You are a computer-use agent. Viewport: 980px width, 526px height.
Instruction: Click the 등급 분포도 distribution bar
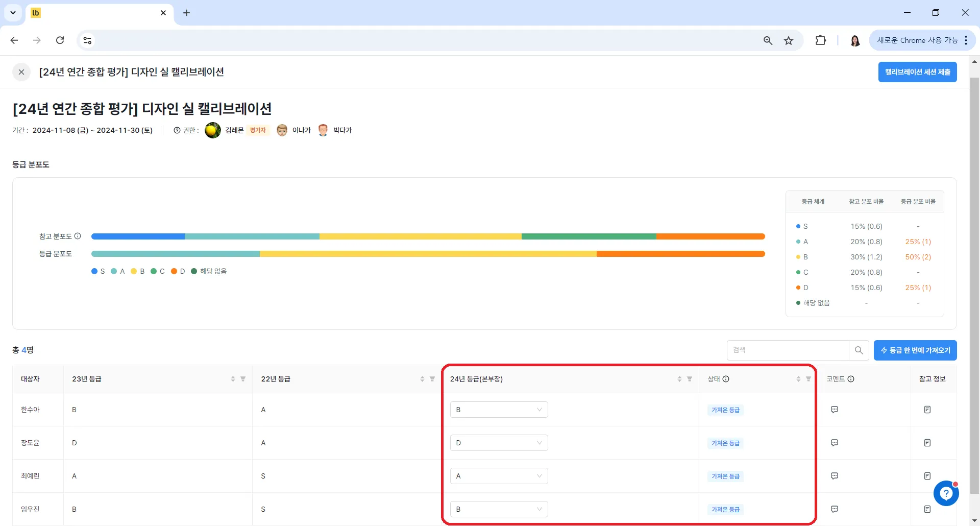tap(428, 254)
